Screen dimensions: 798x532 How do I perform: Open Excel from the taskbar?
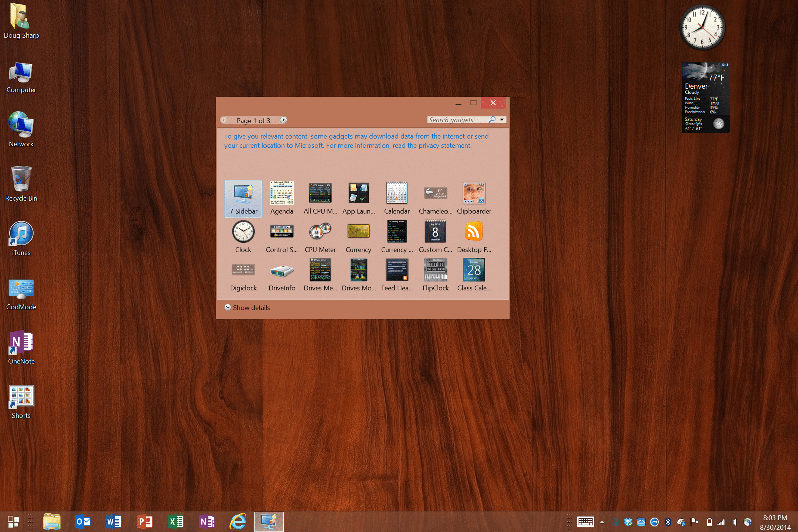point(176,522)
